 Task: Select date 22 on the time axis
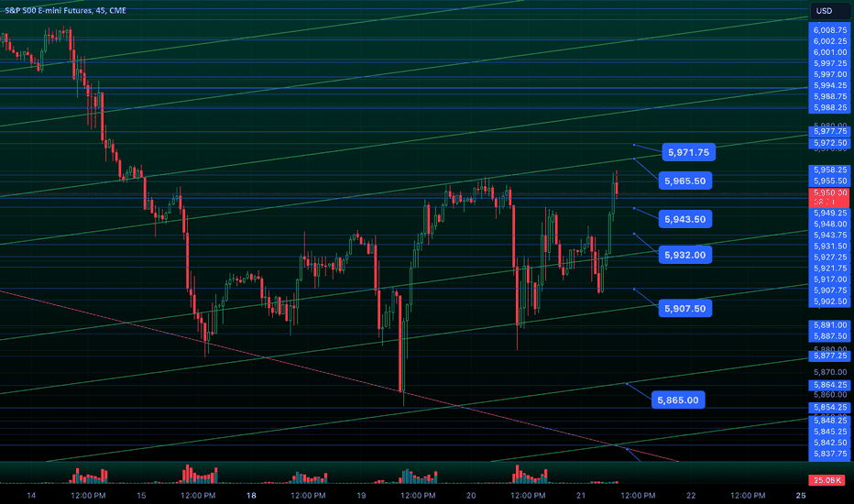click(x=691, y=495)
